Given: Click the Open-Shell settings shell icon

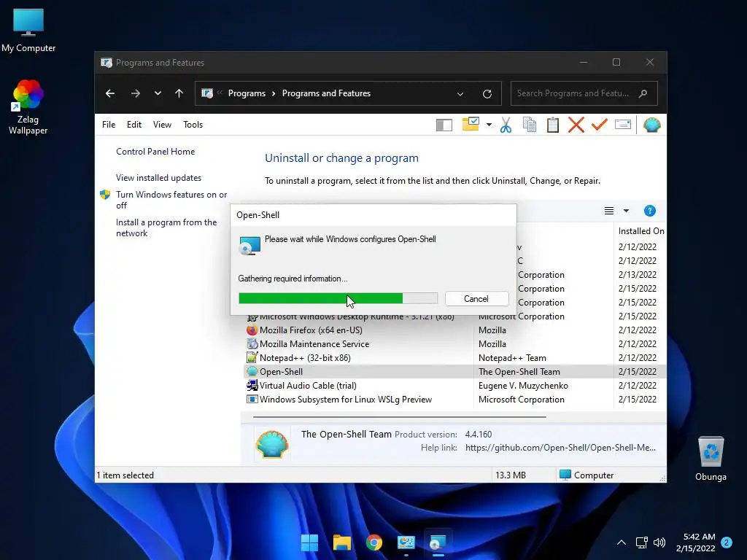Looking at the screenshot, I should click(651, 125).
